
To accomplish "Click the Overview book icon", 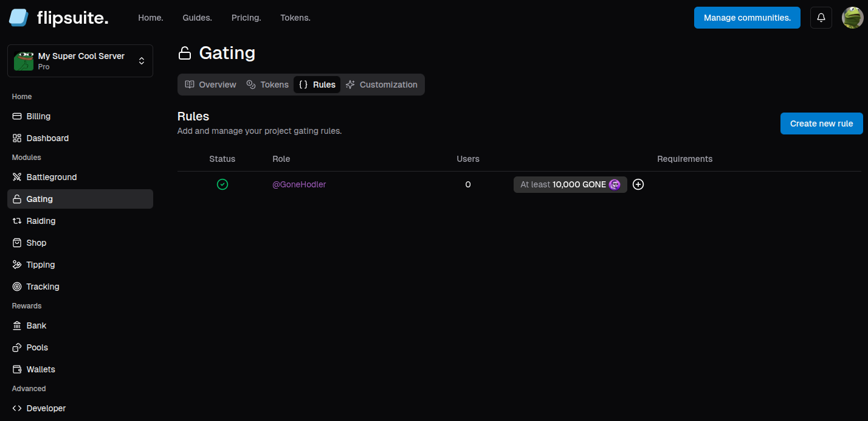I will [x=190, y=85].
